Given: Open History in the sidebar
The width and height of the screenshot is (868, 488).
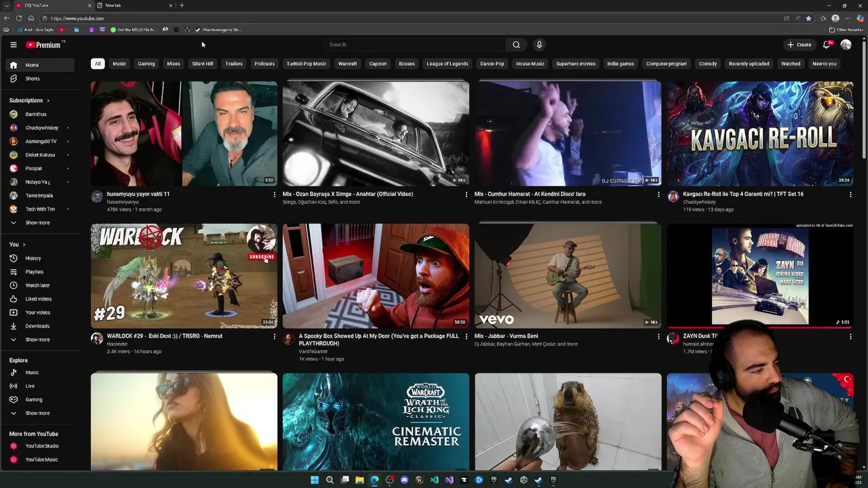Looking at the screenshot, I should click(x=41, y=258).
